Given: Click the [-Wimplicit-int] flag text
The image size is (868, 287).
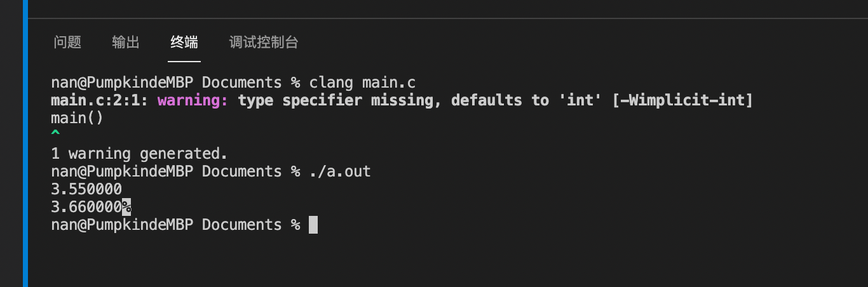Looking at the screenshot, I should point(682,100).
